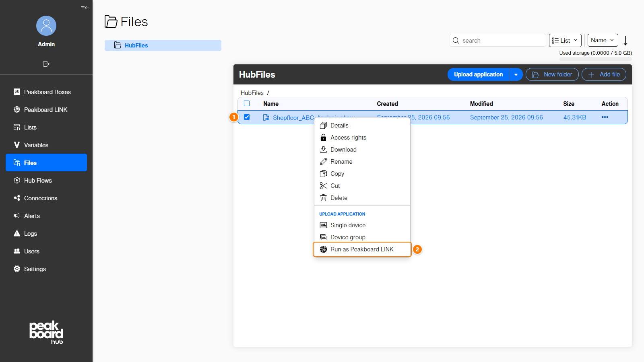644x362 pixels.
Task: Click the Variables V icon
Action: coord(17,145)
